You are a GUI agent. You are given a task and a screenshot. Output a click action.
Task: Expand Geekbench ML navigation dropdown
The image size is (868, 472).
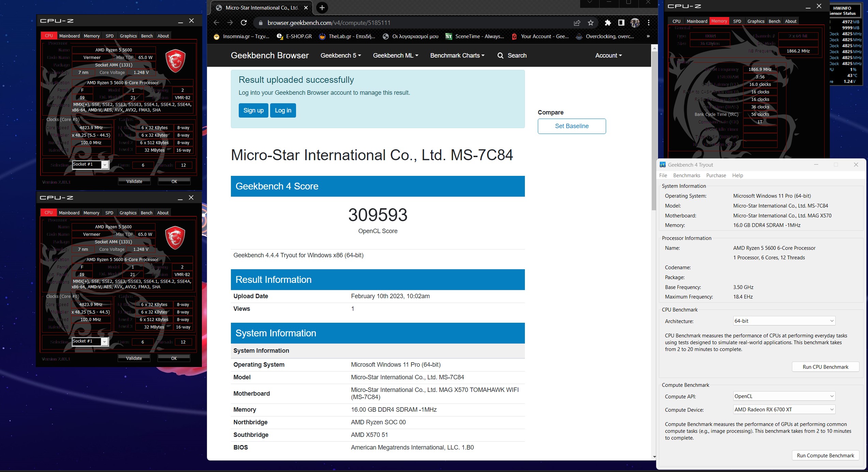tap(395, 56)
